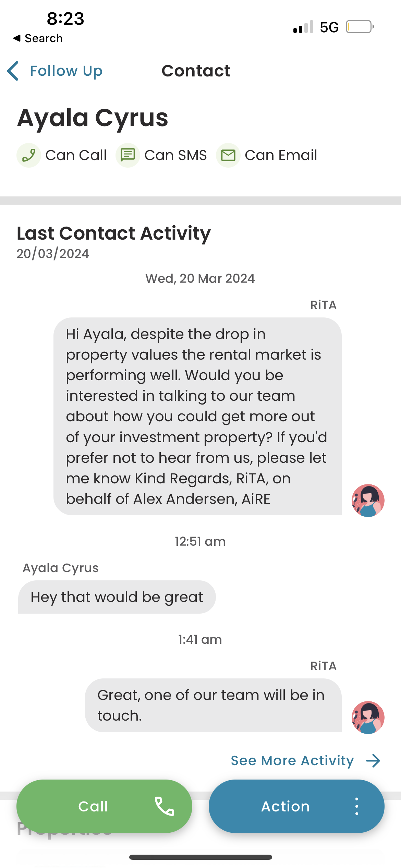Tap the Ayala Cyrus contact name heading
401x868 pixels.
click(x=93, y=118)
